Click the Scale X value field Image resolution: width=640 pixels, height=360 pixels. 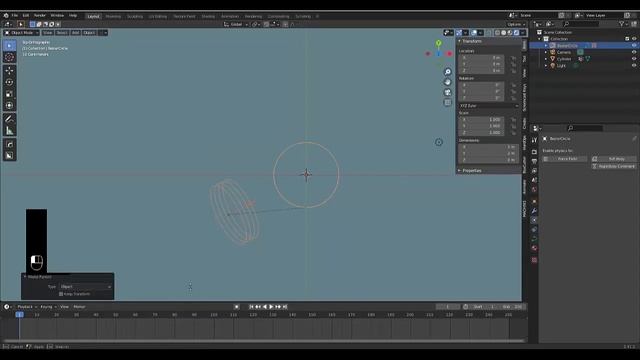pos(481,120)
